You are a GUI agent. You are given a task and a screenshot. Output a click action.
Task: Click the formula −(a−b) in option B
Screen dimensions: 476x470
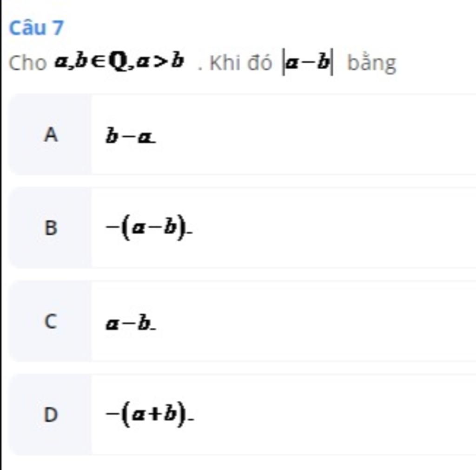(149, 228)
